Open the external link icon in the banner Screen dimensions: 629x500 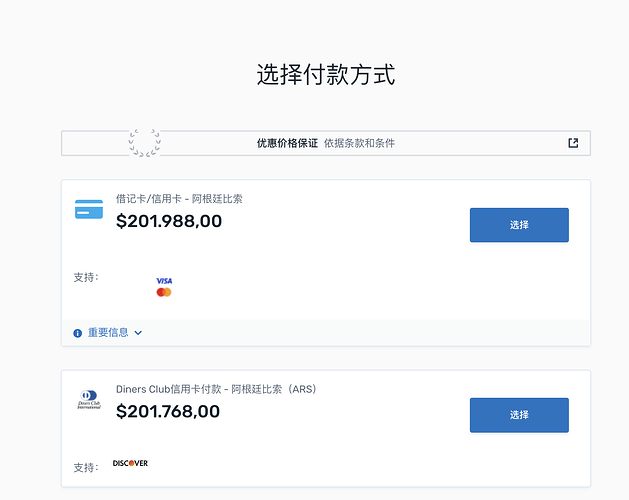573,143
